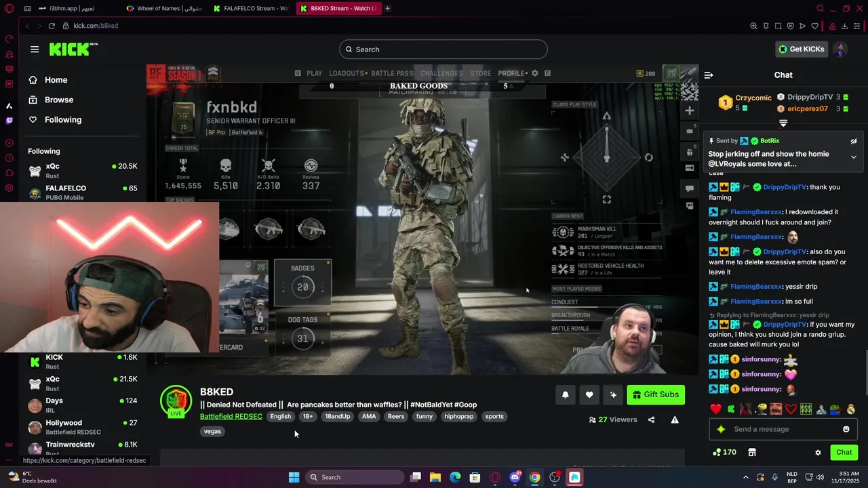The width and height of the screenshot is (868, 488).
Task: Follow B8KED with heart button
Action: coord(589,395)
